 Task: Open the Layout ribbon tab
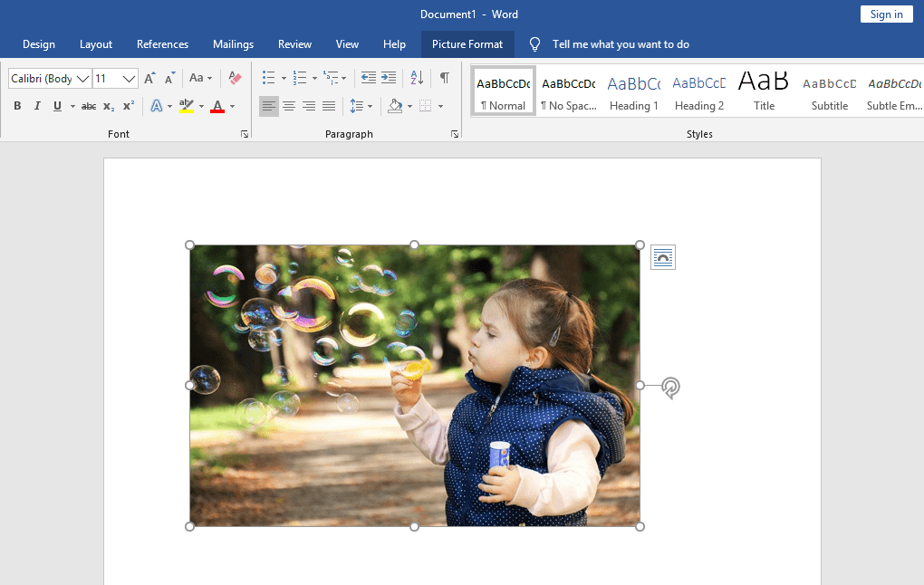coord(96,44)
